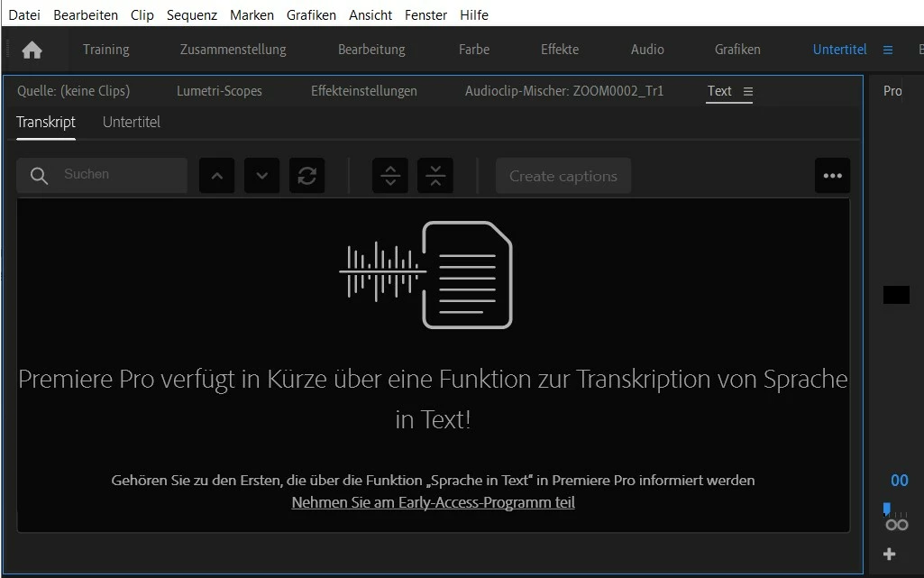The height and width of the screenshot is (578, 924).
Task: Open the three-dots options menu
Action: pyautogui.click(x=832, y=176)
